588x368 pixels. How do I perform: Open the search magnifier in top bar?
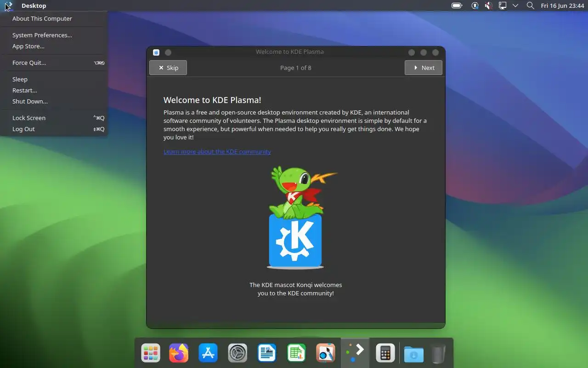click(x=530, y=6)
